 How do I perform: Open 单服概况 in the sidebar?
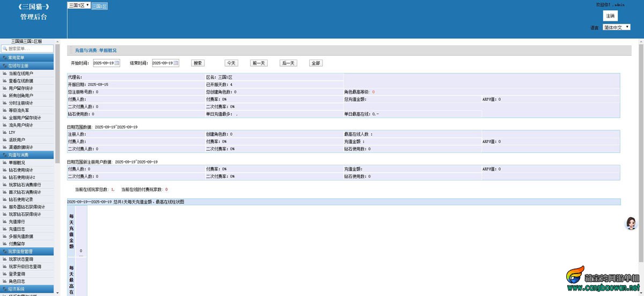(17, 162)
